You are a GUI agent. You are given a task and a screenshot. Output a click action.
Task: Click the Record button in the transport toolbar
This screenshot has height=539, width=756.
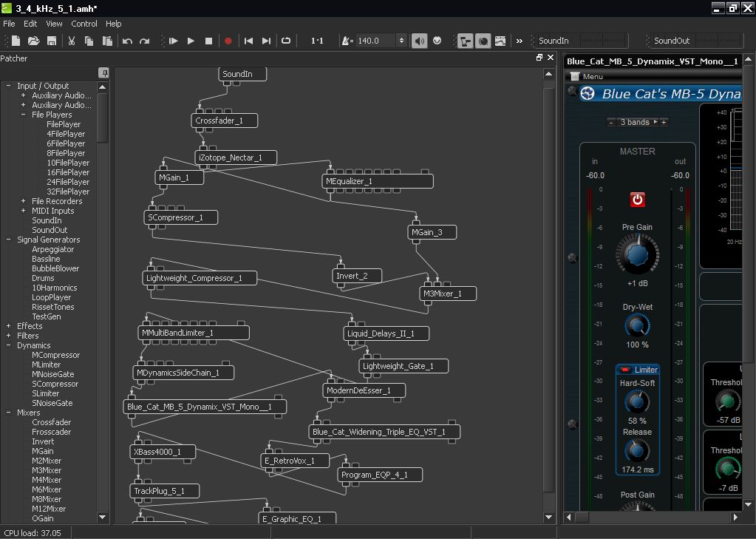[228, 41]
